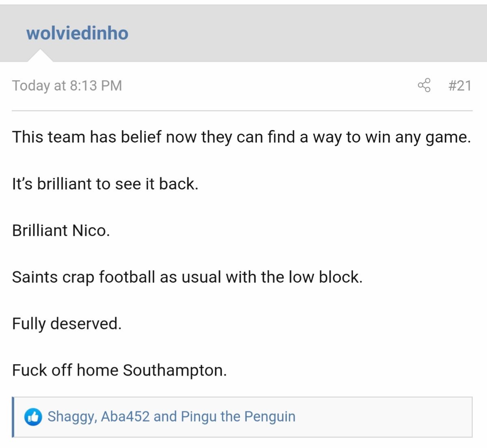Click the "Brilliant Nico." line
Screen dimensions: 487x448
[x=61, y=230]
